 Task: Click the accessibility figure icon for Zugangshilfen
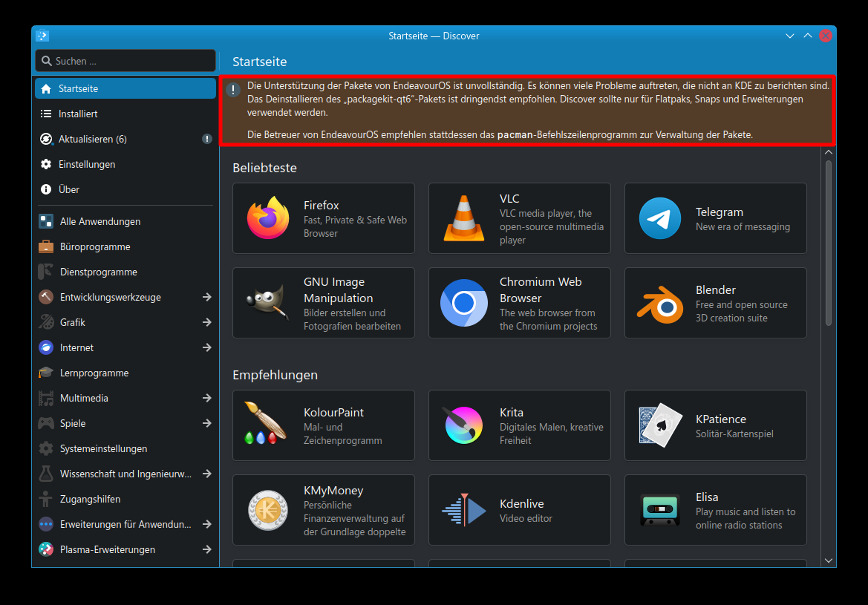click(46, 499)
